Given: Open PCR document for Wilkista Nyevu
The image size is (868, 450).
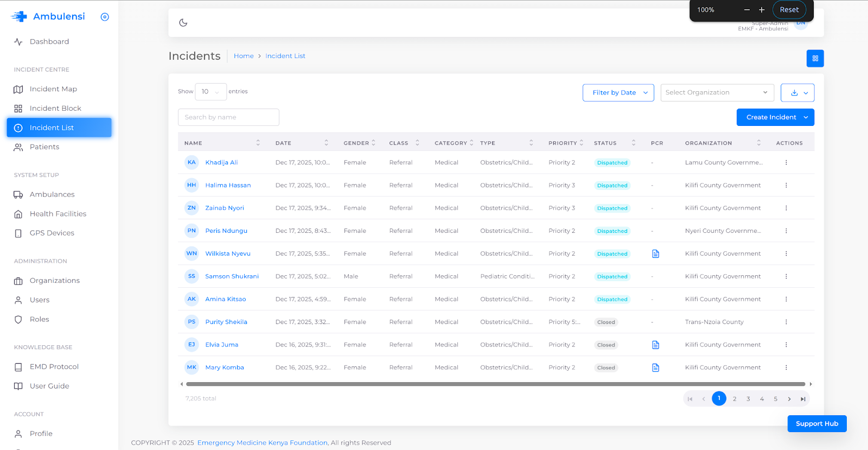Looking at the screenshot, I should coord(655,254).
